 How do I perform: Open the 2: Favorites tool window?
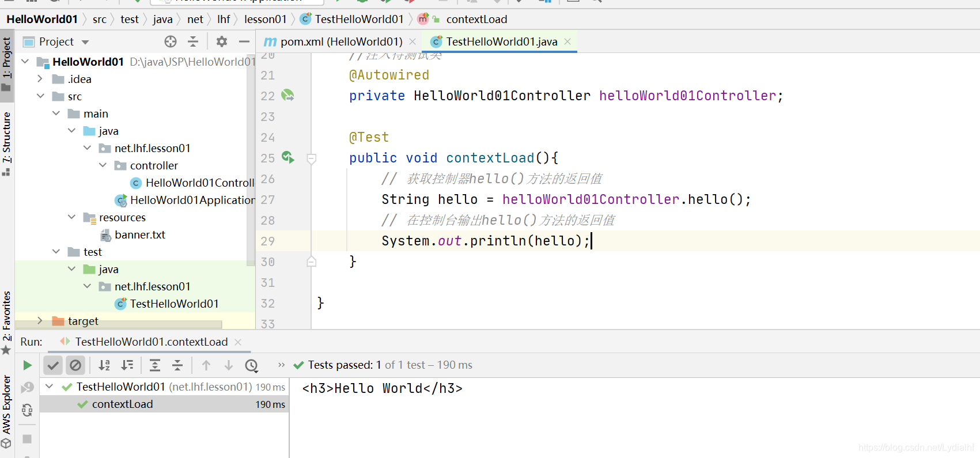[6, 323]
